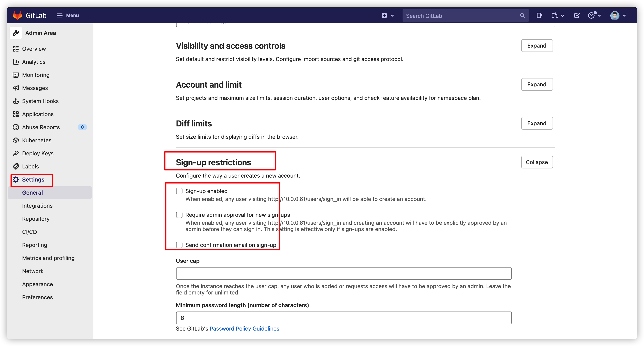Open the To-Do list icon
The width and height of the screenshot is (644, 346).
coord(577,15)
